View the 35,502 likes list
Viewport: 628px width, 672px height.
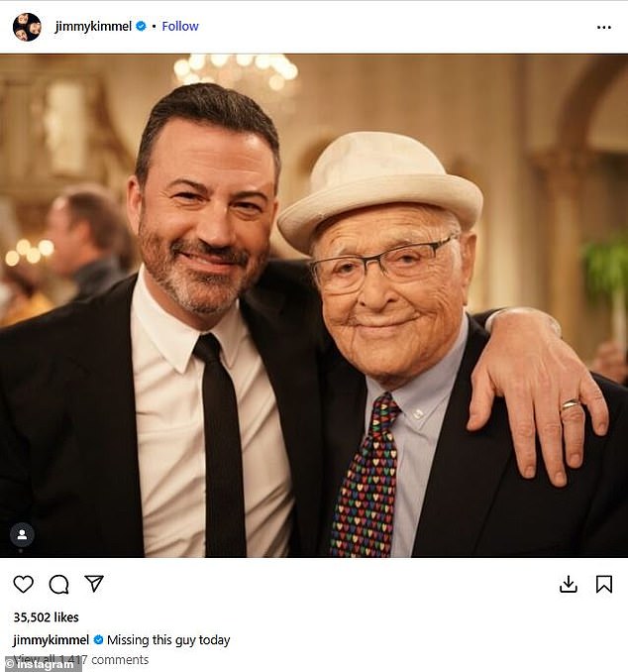(47, 616)
